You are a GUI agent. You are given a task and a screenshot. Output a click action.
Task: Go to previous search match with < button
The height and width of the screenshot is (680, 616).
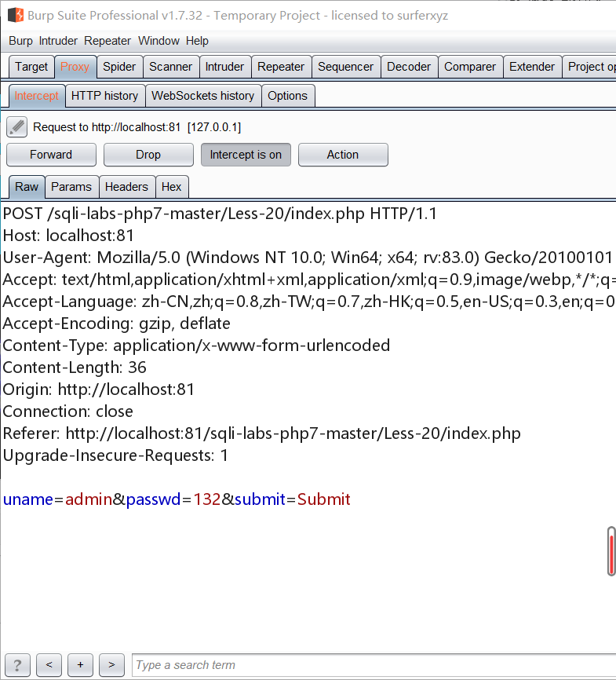49,665
